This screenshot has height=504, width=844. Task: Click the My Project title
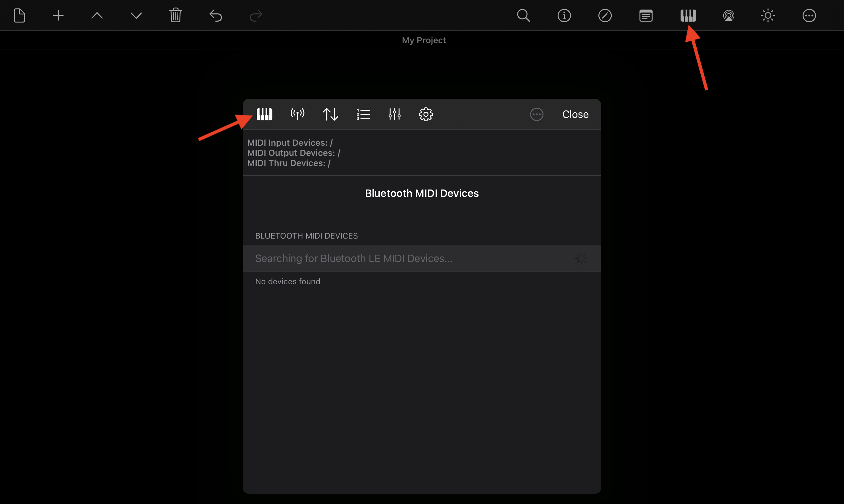pos(424,40)
